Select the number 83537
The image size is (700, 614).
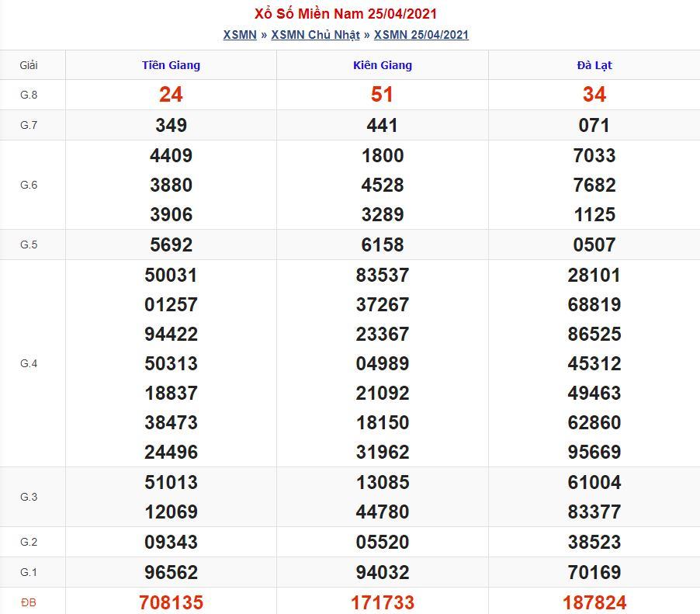(383, 275)
